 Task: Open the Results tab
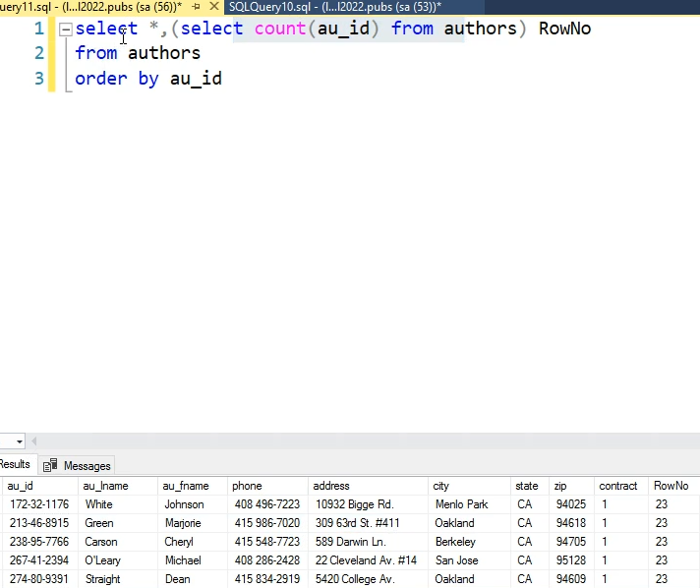pos(15,464)
